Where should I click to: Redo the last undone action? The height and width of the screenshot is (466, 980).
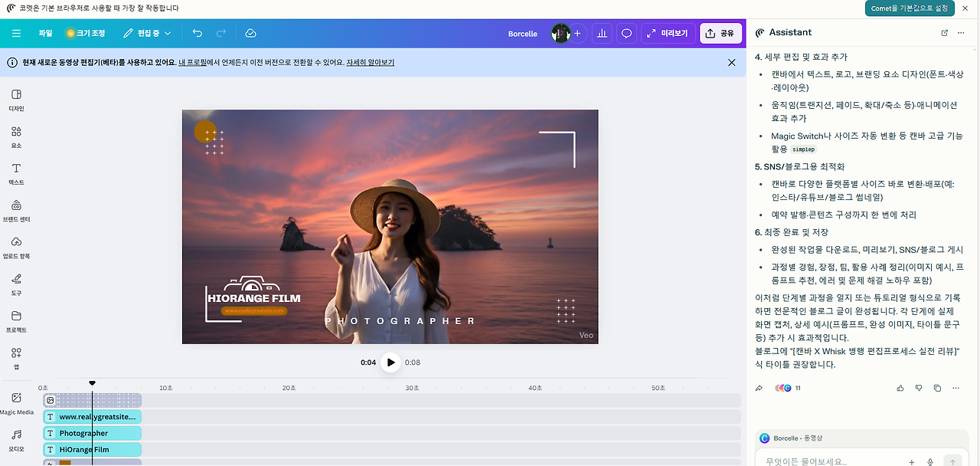point(221,34)
